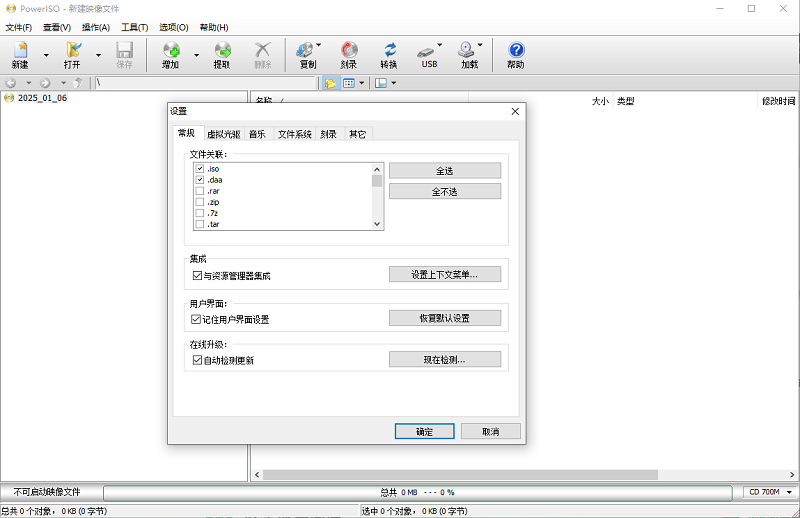Click the 刻录 (Burn) toolbar icon
This screenshot has height=518, width=800.
[349, 55]
